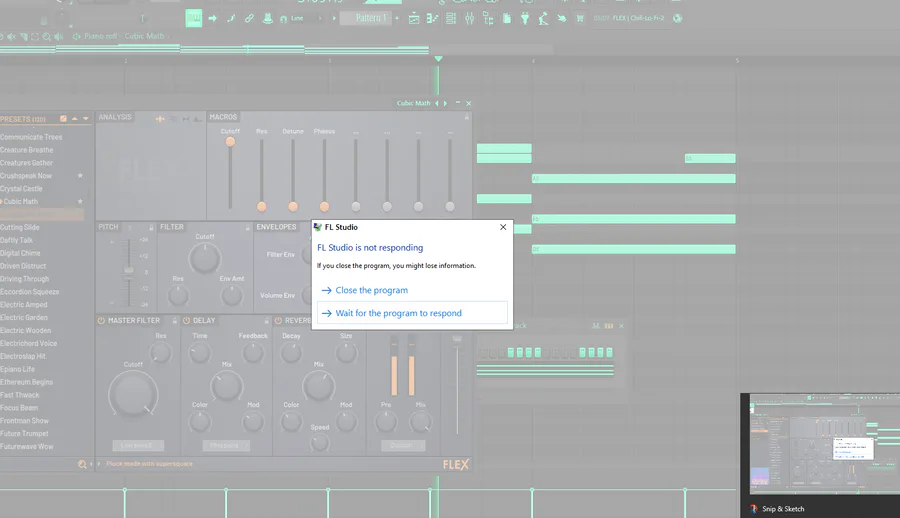Select Digital Chime preset
This screenshot has width=900, height=518.
click(20, 253)
